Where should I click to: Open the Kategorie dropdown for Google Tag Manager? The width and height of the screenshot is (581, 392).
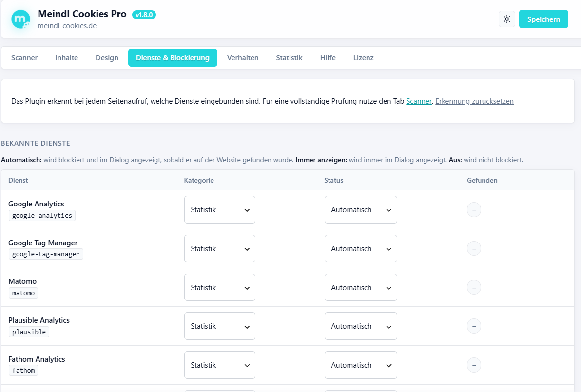(220, 249)
